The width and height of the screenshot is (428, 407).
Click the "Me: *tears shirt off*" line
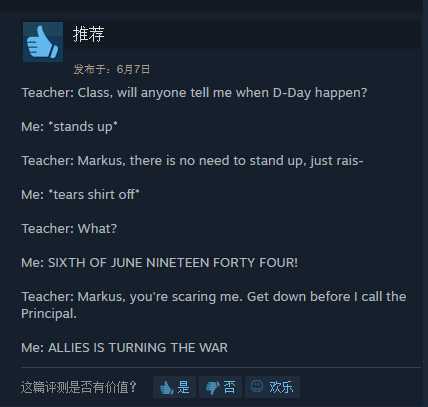pos(80,195)
